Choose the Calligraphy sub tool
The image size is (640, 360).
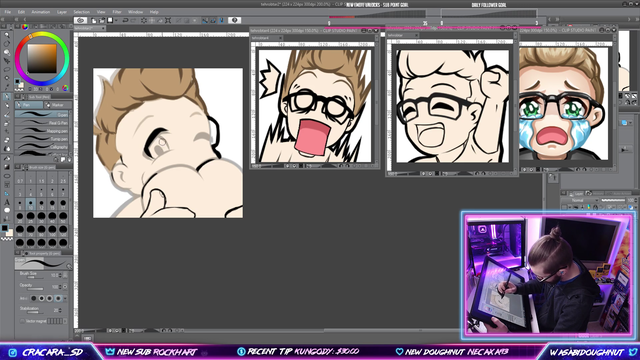42,147
